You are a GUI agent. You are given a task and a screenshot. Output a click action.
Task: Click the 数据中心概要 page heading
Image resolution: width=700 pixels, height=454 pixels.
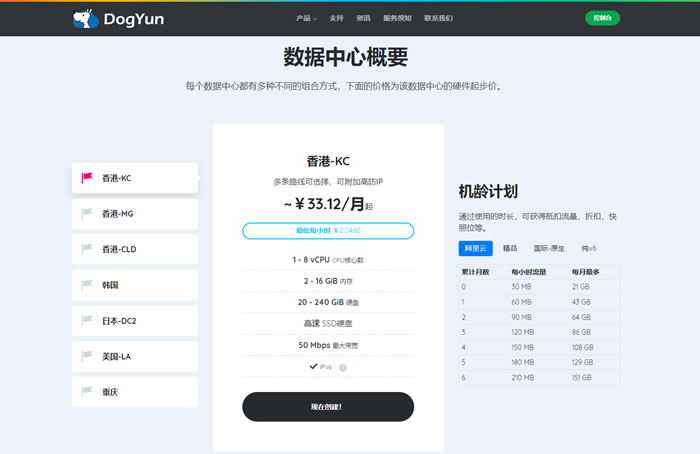click(x=346, y=57)
